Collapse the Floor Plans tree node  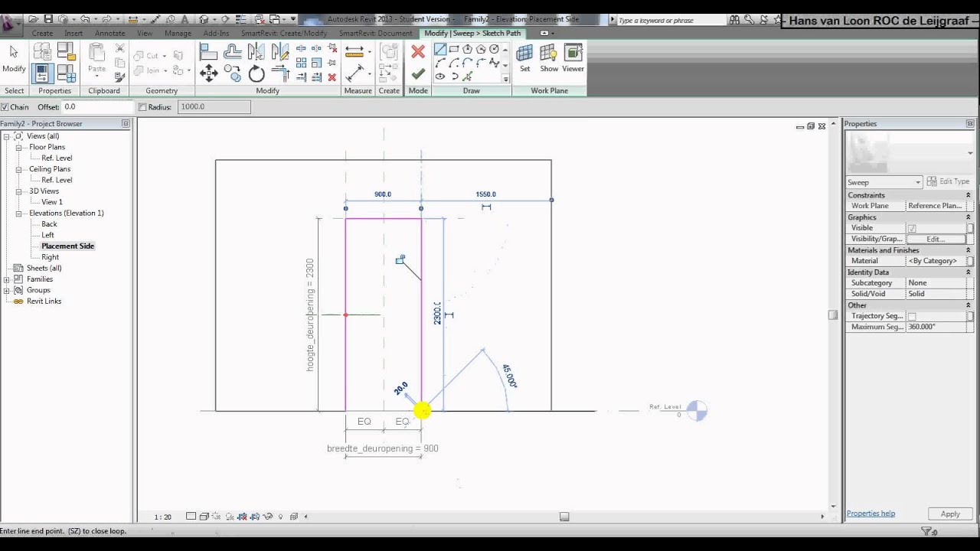click(19, 147)
